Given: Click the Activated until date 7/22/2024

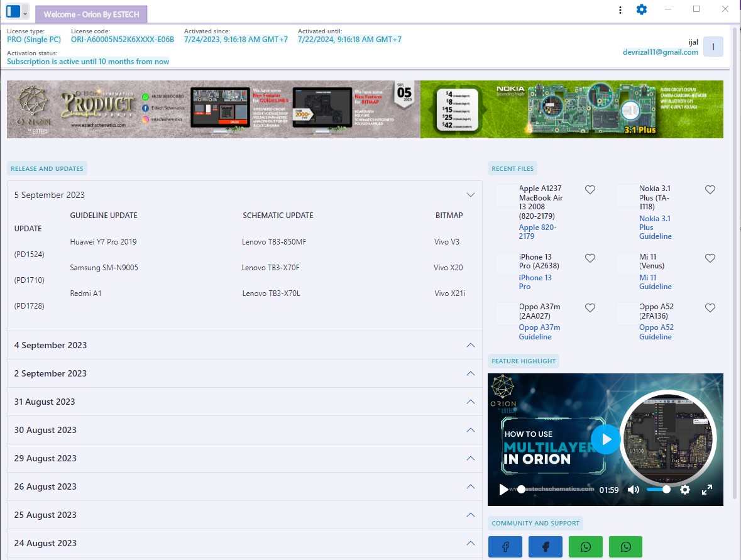Looking at the screenshot, I should click(349, 40).
